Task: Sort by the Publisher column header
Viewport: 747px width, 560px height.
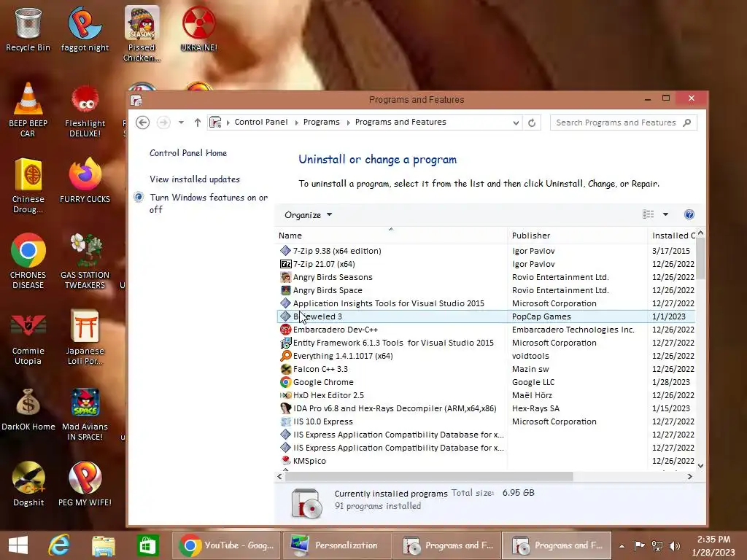Action: coord(578,236)
